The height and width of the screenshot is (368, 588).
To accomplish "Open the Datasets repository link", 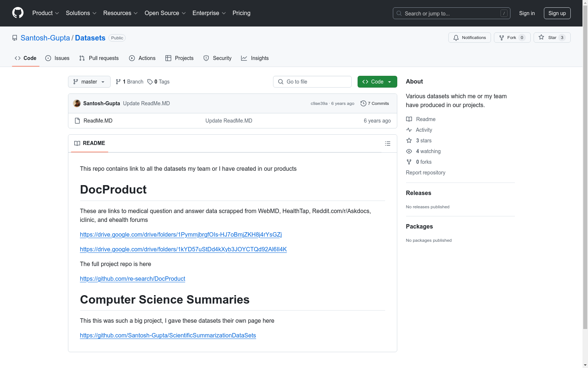I will pos(90,38).
